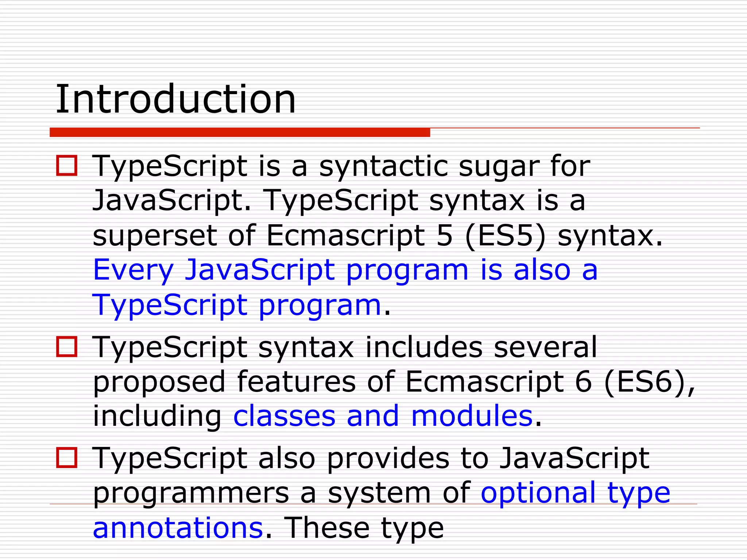Click the line 'proposed features of Ecmascript 6 (ES6),'
Image resolution: width=747 pixels, height=560 pixels.
[394, 382]
